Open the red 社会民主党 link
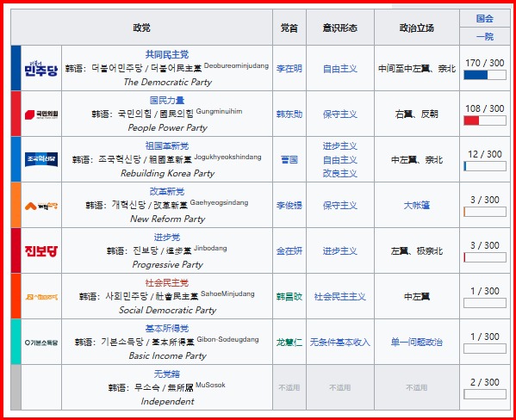Screen dimensions: 516x420 click(x=167, y=282)
